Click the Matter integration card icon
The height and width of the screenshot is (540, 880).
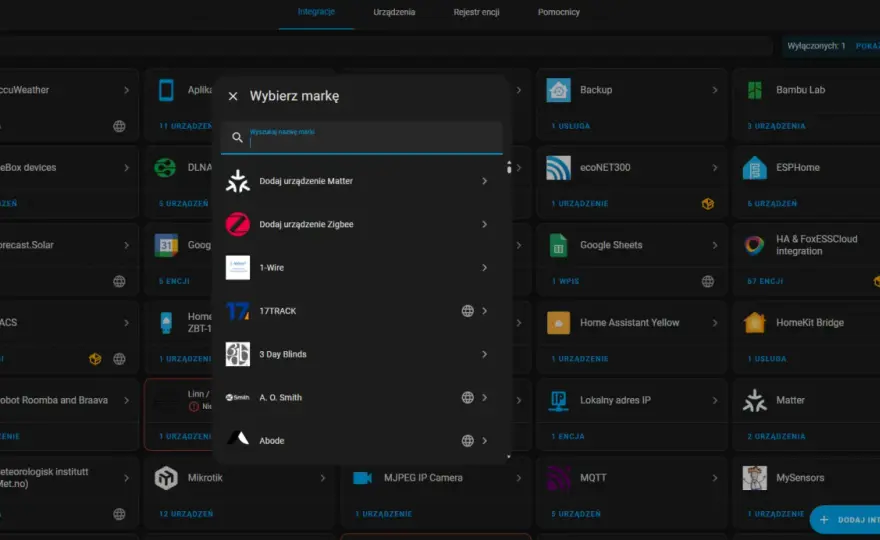755,400
